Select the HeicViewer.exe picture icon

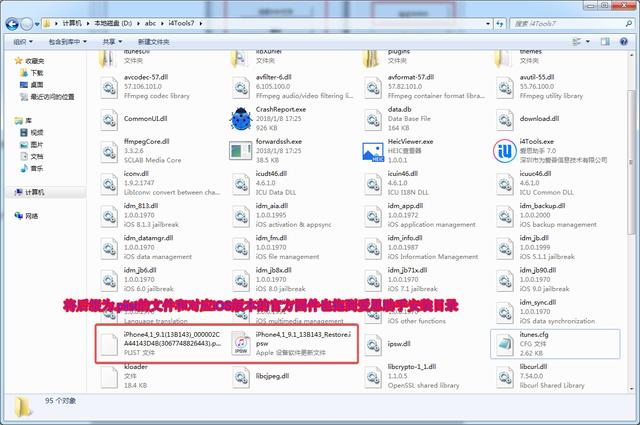click(373, 151)
